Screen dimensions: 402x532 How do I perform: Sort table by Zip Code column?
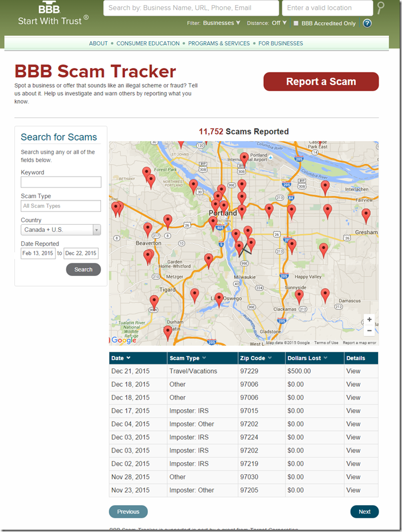[256, 358]
